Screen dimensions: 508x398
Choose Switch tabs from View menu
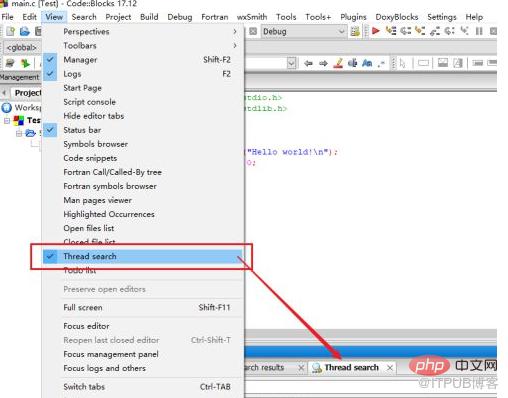point(143,387)
